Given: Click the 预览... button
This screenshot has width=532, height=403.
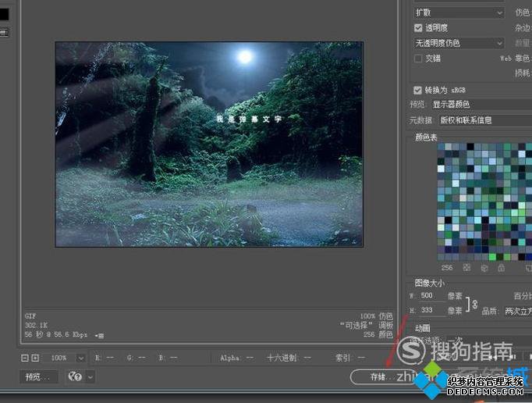Looking at the screenshot, I should 37,376.
